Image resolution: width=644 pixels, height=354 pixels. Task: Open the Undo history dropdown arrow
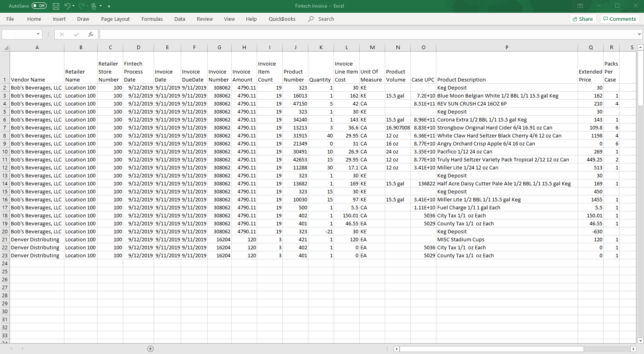click(x=74, y=6)
